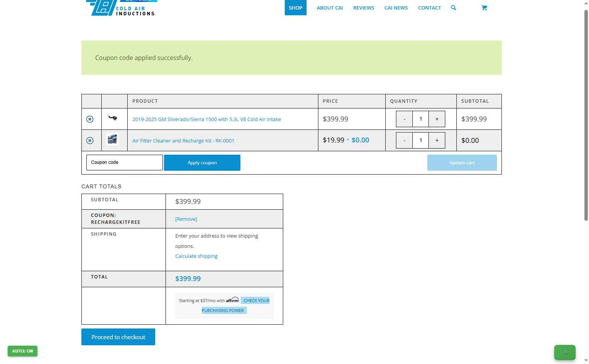
Task: Open Silverado/Sierra Cold Air Intake product link
Action: (206, 119)
